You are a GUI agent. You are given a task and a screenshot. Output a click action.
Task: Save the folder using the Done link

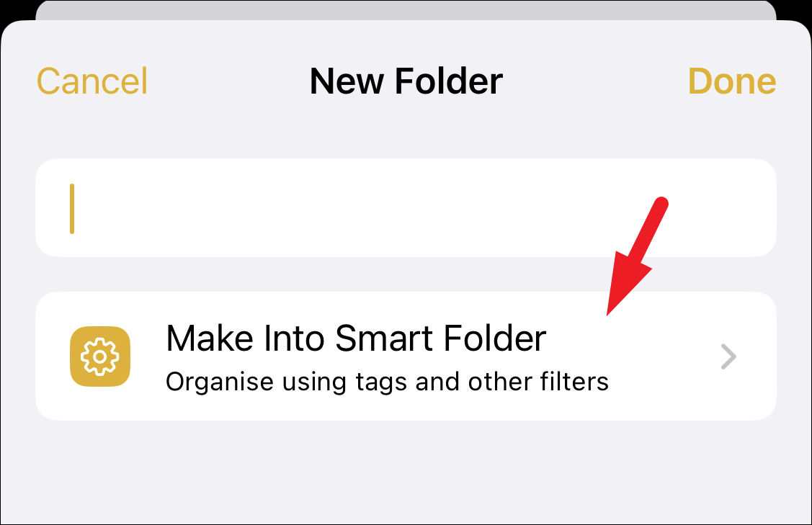pyautogui.click(x=732, y=81)
